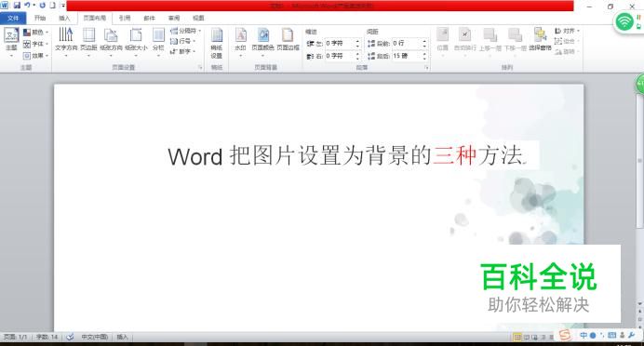Click the New Document icon in Quick Access Toolbar
This screenshot has height=346, width=644.
pos(52,6)
